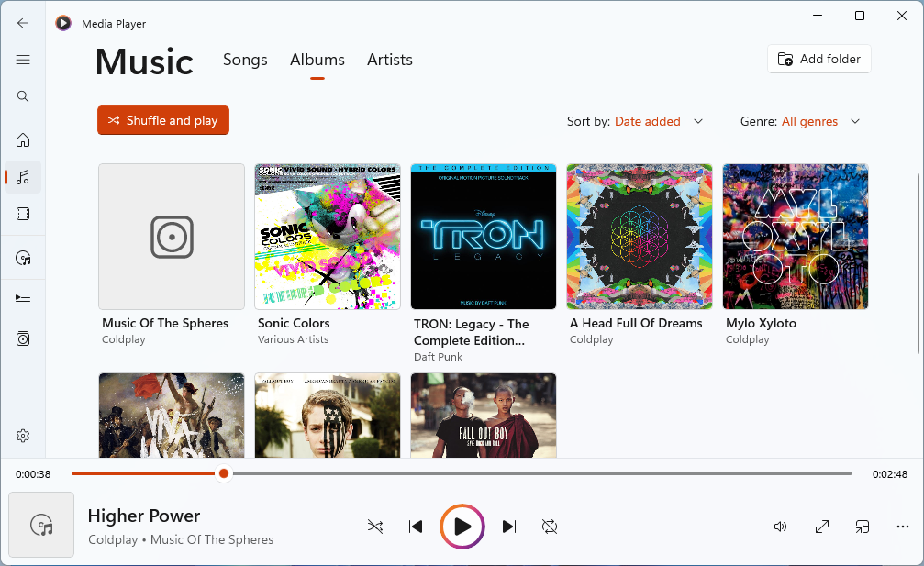Skip to the next track
The width and height of the screenshot is (924, 566).
click(509, 527)
